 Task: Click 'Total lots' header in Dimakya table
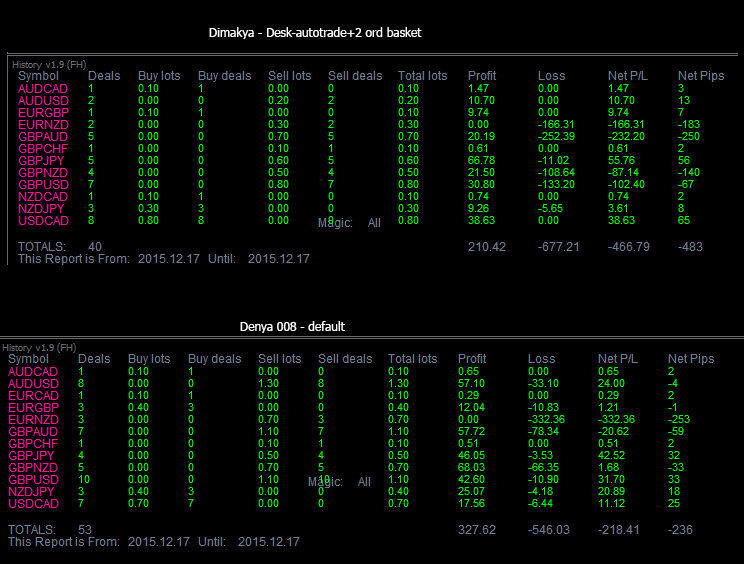422,76
